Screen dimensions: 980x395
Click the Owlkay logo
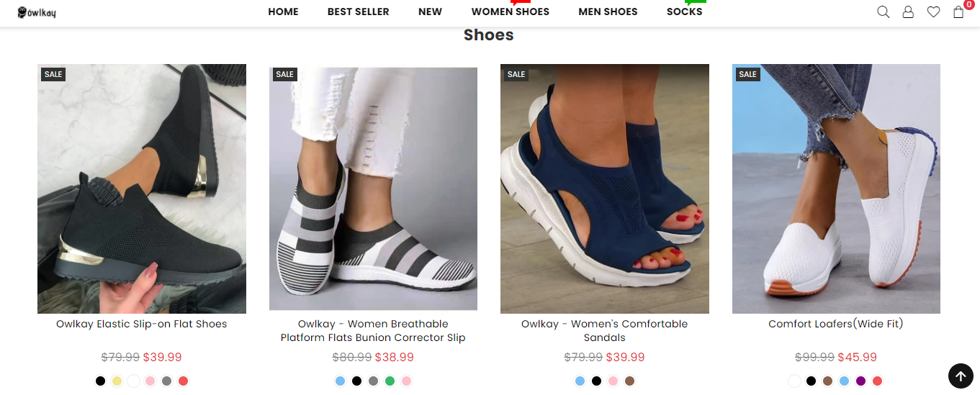point(37,12)
